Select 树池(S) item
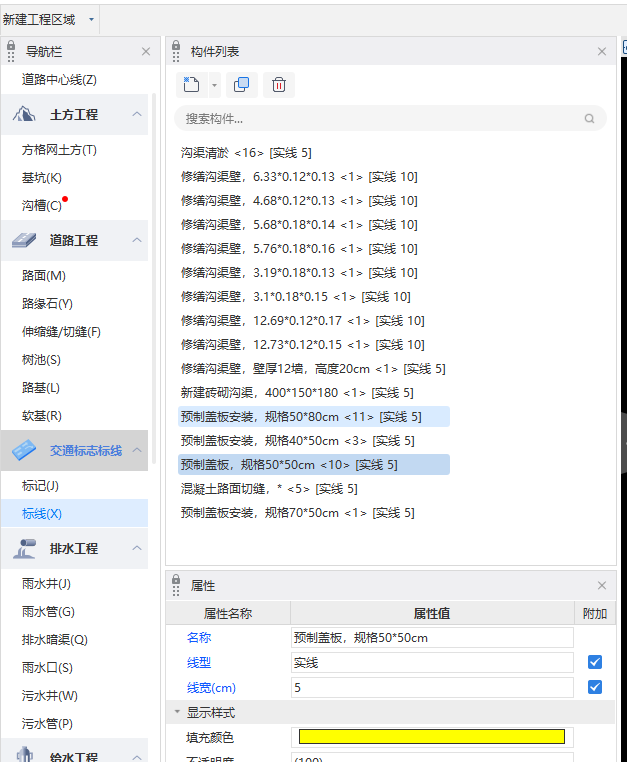The height and width of the screenshot is (762, 627). point(41,360)
